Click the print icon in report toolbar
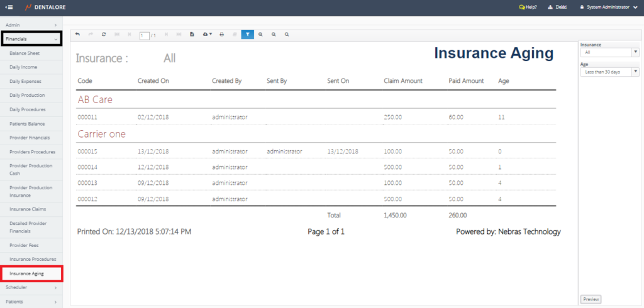 pos(221,35)
